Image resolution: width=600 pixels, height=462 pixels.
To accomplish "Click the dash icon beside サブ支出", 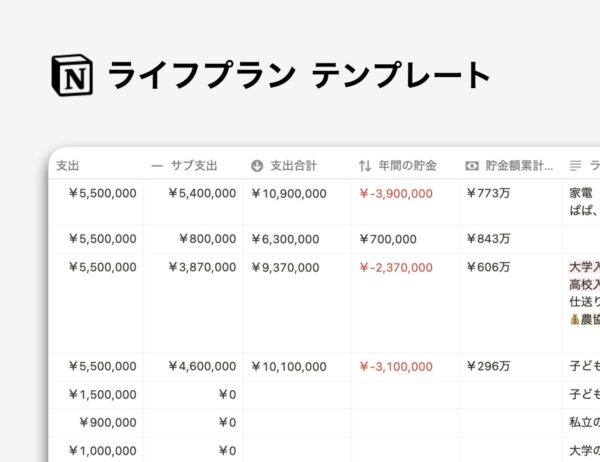I will [157, 166].
